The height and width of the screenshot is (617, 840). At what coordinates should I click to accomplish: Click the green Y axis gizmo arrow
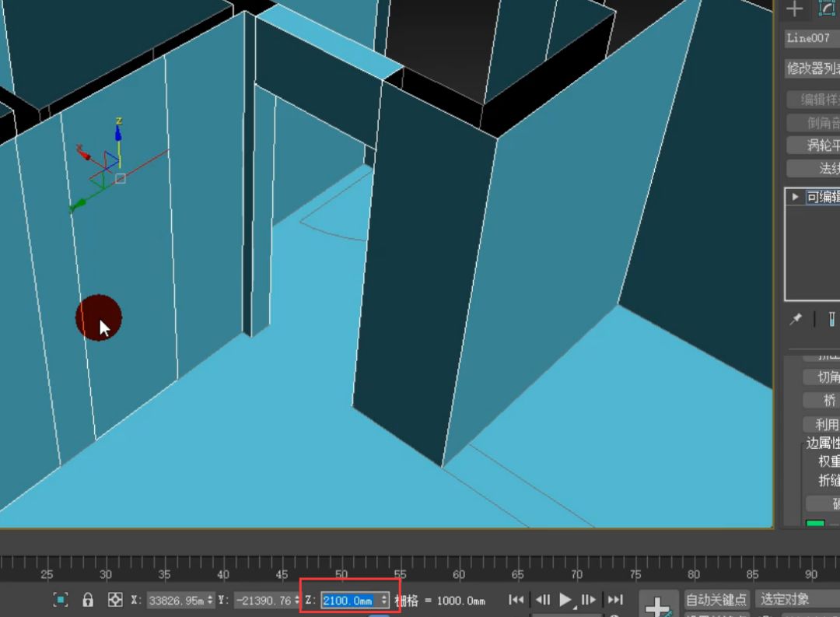pos(77,205)
